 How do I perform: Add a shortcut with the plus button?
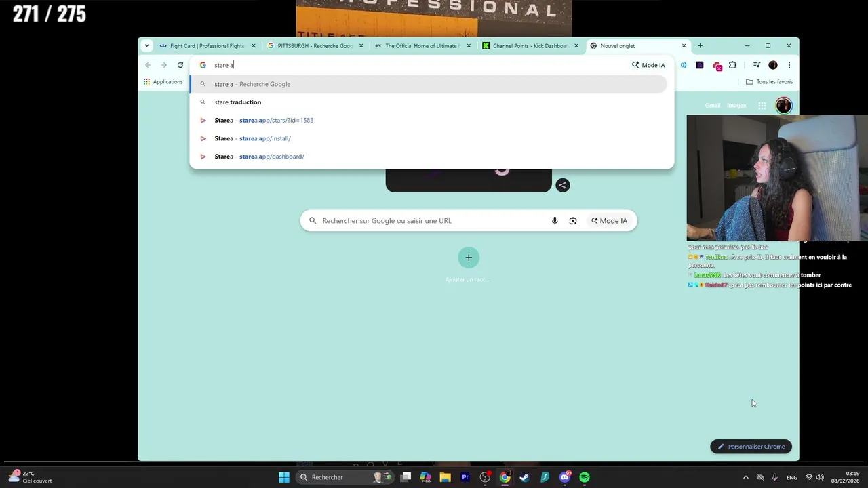pyautogui.click(x=469, y=258)
